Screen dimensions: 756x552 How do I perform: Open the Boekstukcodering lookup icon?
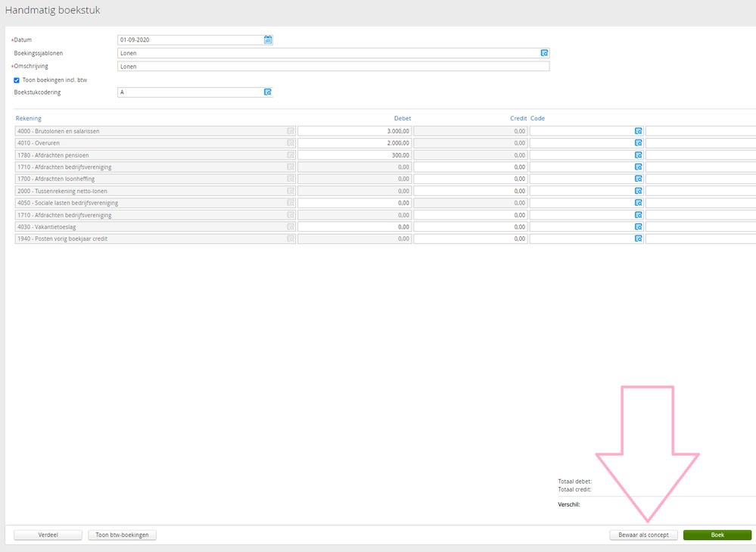(x=268, y=92)
